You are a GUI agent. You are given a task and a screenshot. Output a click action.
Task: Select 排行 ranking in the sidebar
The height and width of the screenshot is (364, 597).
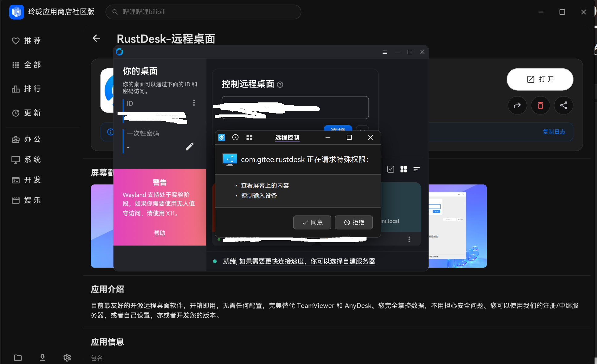pyautogui.click(x=27, y=89)
